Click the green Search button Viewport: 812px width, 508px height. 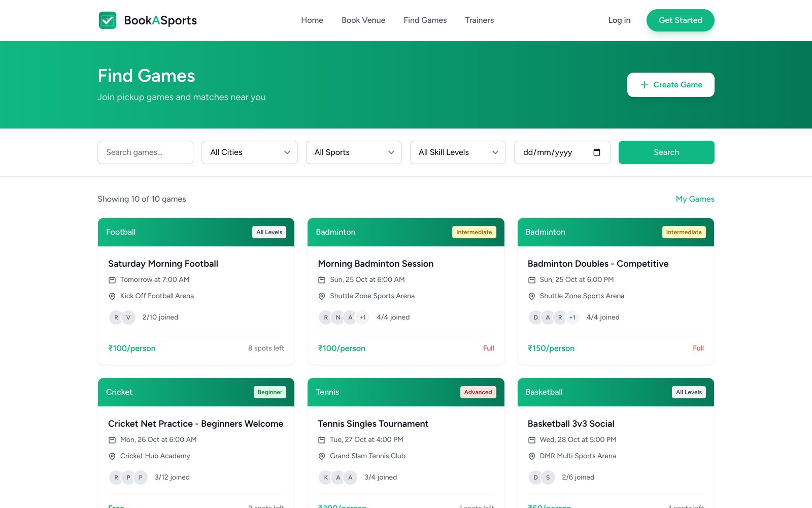(666, 152)
